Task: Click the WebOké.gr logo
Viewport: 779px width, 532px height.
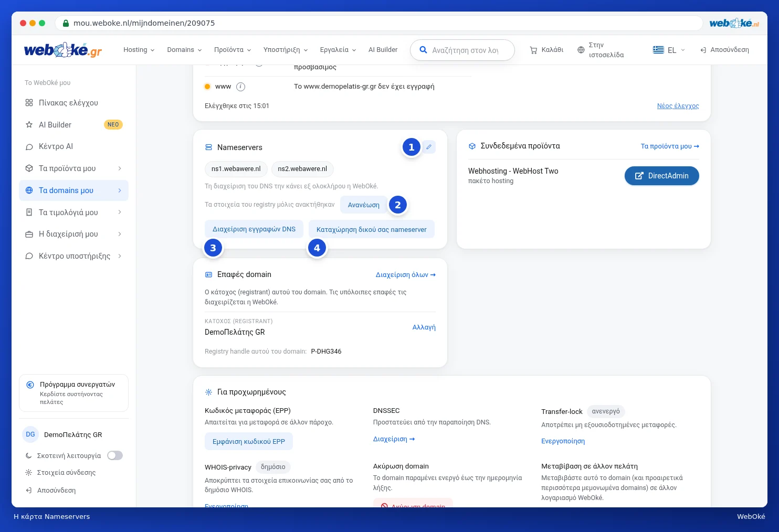Action: click(x=63, y=50)
